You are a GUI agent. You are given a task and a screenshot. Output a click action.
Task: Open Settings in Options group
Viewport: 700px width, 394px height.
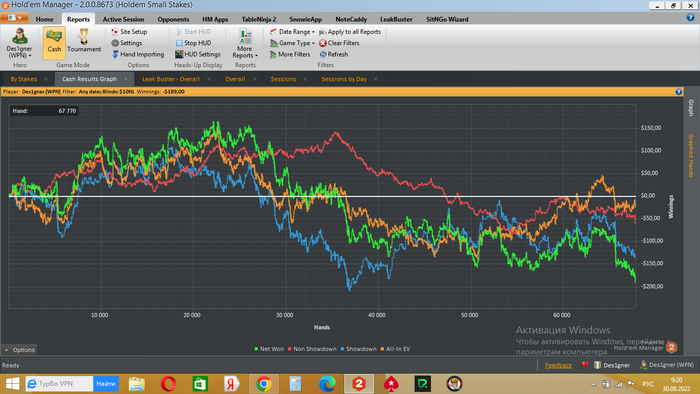(126, 43)
